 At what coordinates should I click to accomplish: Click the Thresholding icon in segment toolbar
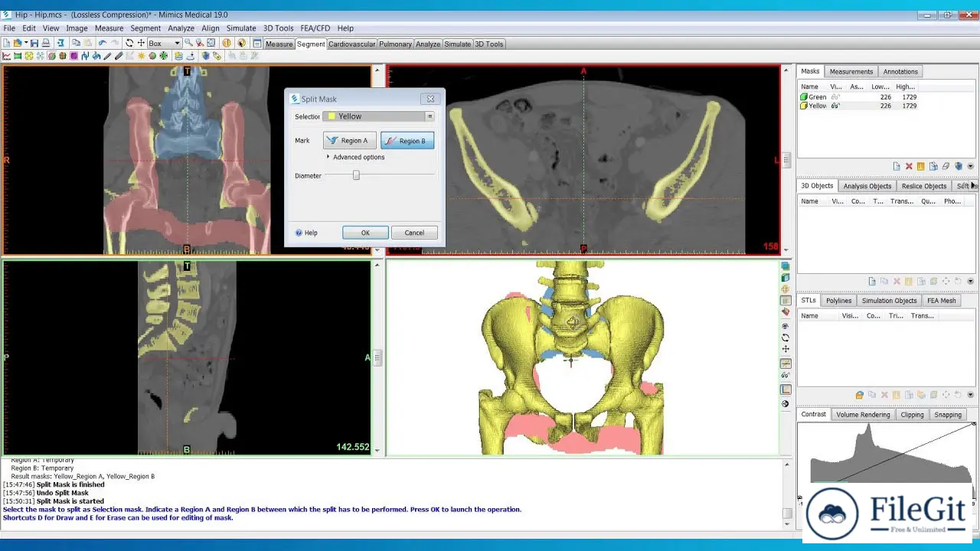click(6, 56)
